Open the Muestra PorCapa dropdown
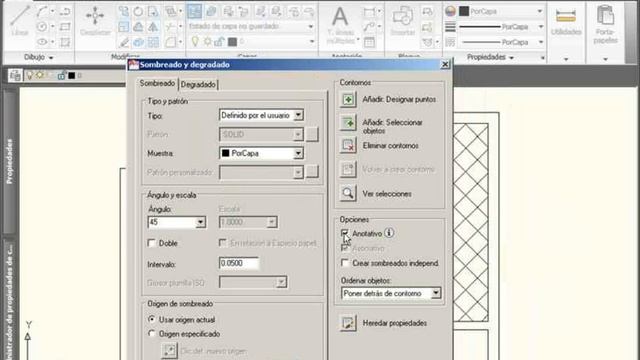Image resolution: width=640 pixels, height=360 pixels. [298, 153]
